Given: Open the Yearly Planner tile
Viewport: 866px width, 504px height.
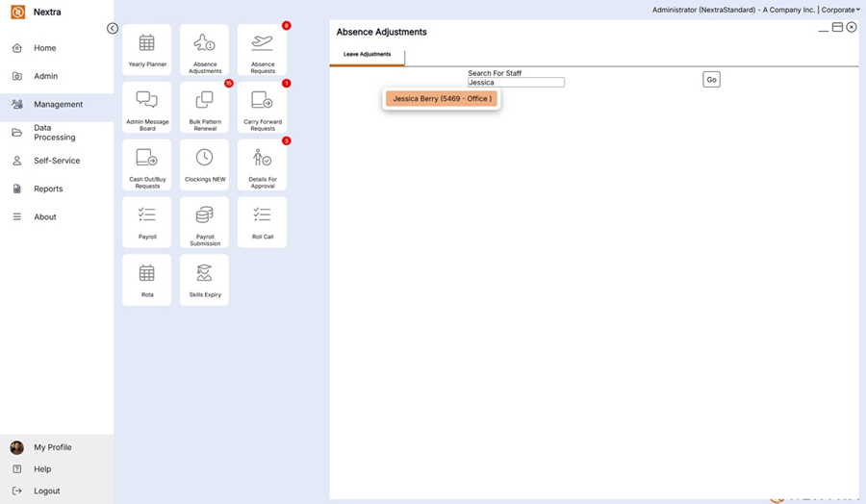Looking at the screenshot, I should [x=147, y=50].
